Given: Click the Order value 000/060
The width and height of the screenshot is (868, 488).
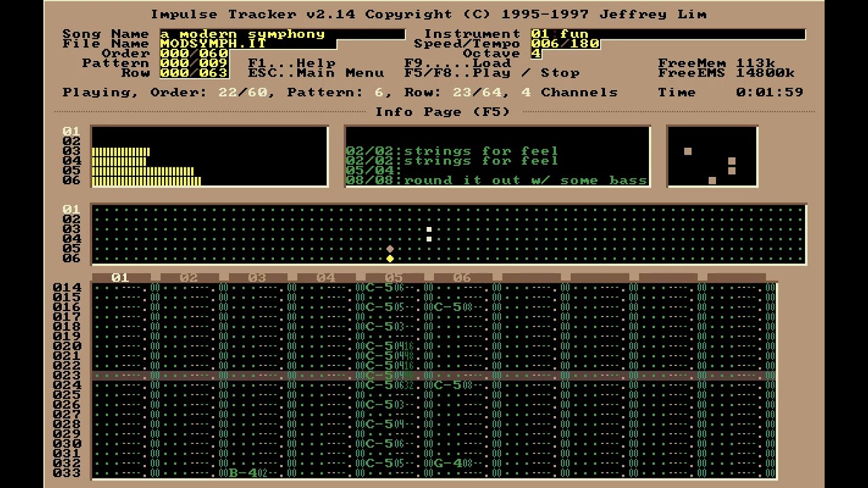Looking at the screenshot, I should (194, 54).
